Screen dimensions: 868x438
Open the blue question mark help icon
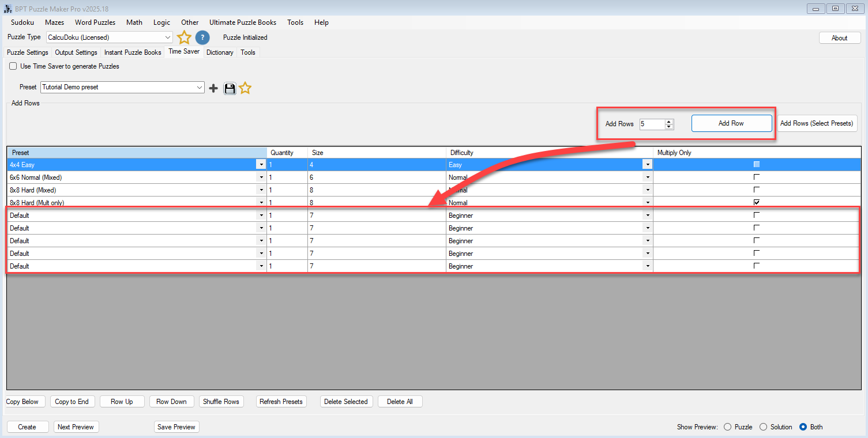pos(202,37)
